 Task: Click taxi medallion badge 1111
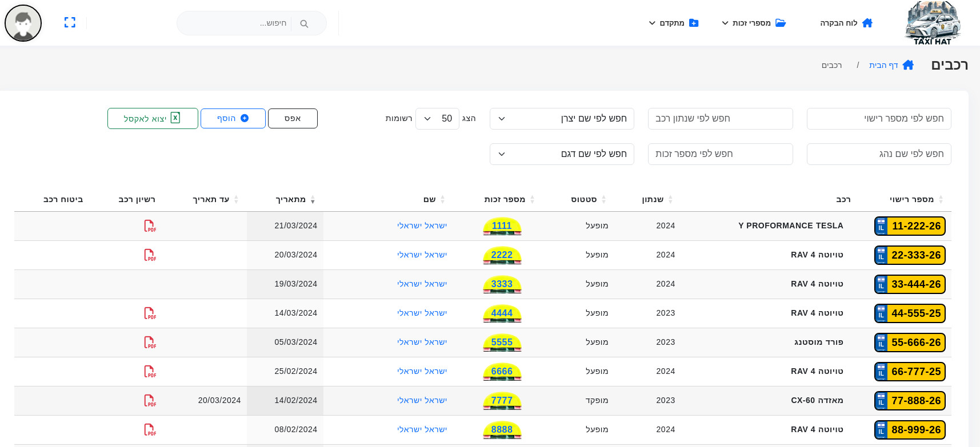point(502,226)
